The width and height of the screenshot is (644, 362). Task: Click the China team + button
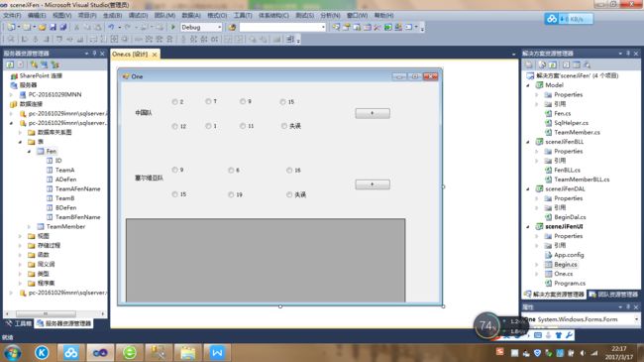pos(373,113)
